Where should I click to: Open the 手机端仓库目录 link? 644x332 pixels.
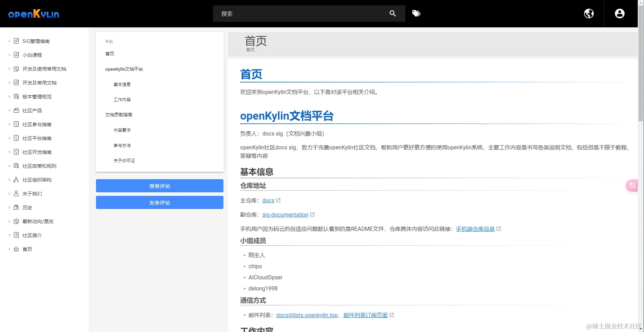tap(475, 229)
